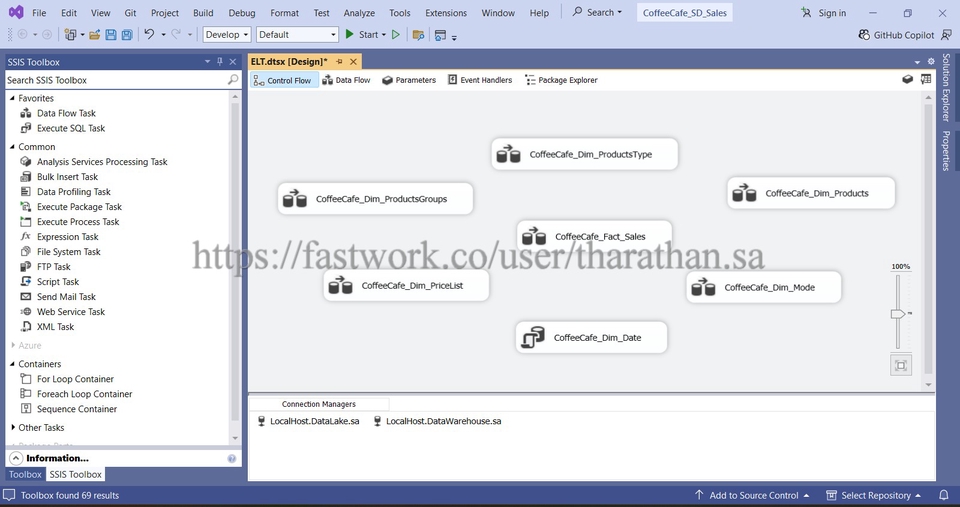
Task: Click the zoom fit-to-view icon
Action: click(900, 365)
